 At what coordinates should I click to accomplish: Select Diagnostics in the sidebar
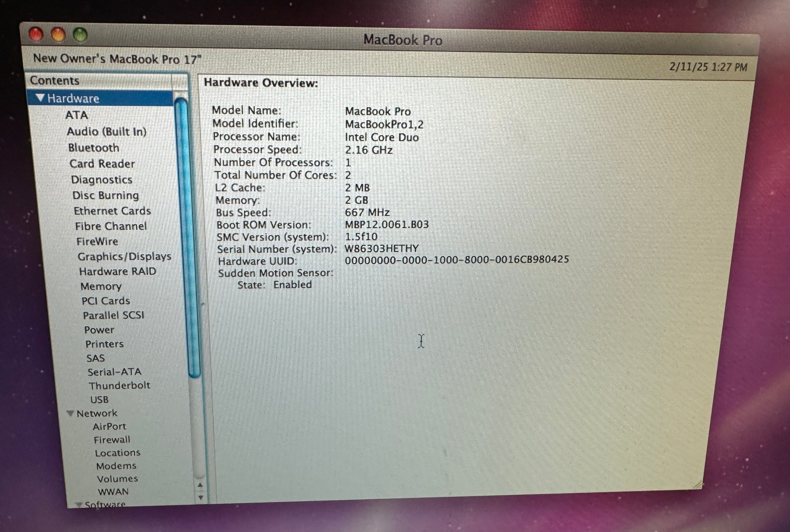(102, 180)
